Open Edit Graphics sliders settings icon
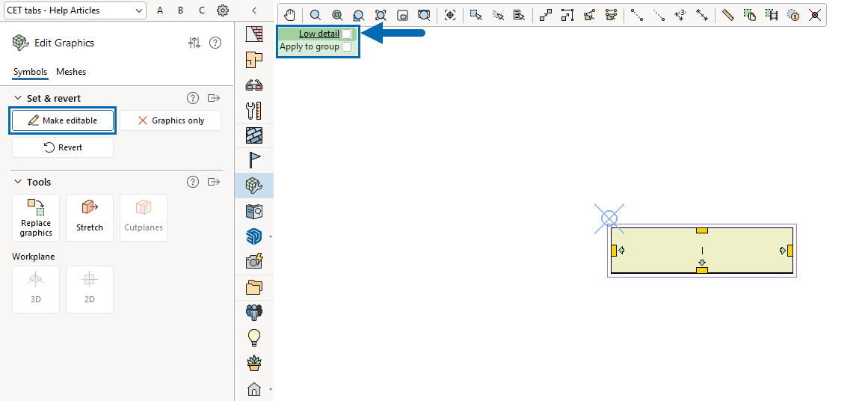The width and height of the screenshot is (868, 401). pos(194,43)
